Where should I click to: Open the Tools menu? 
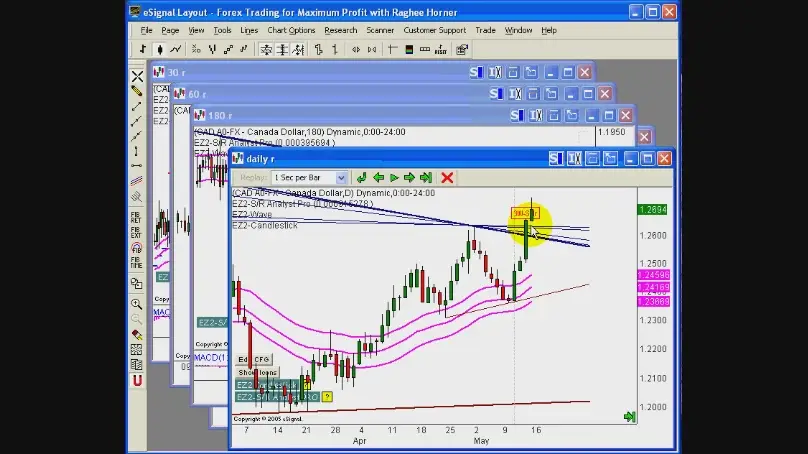[x=222, y=30]
